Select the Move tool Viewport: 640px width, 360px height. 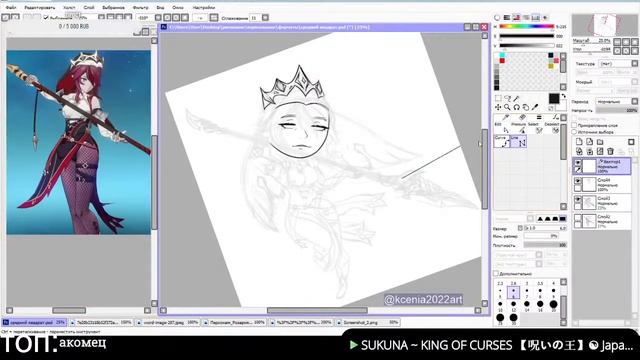tap(498, 107)
